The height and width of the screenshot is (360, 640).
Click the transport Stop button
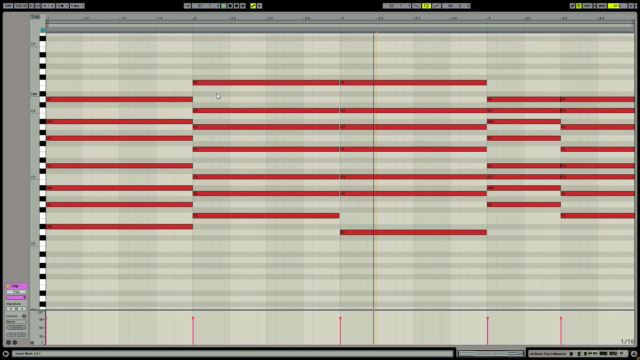(x=230, y=6)
